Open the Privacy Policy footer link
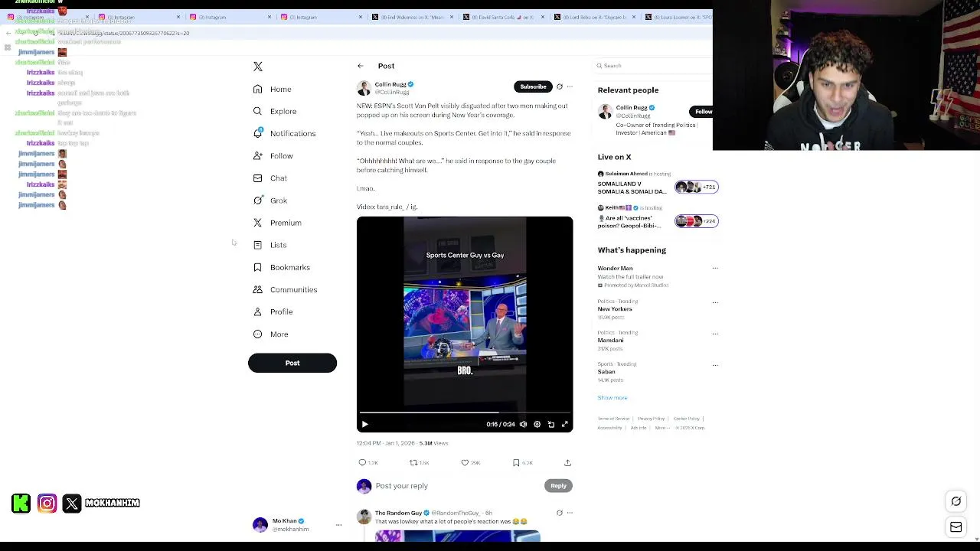The width and height of the screenshot is (980, 551). 651,419
